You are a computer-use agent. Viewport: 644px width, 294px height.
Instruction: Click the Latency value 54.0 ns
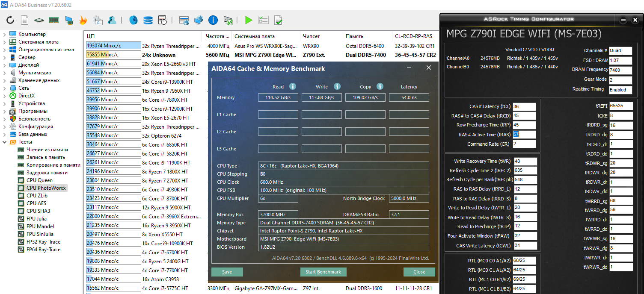(x=409, y=97)
